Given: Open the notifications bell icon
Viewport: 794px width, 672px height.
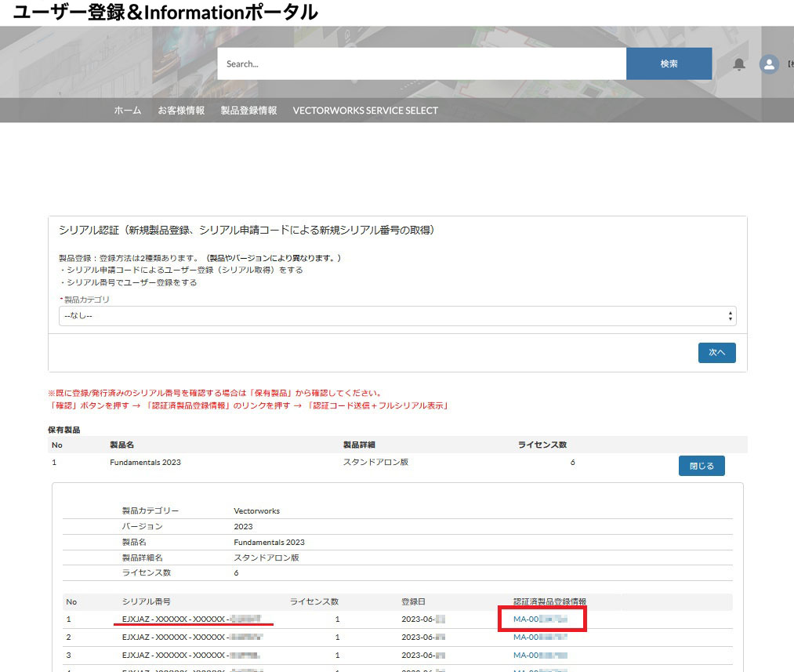Looking at the screenshot, I should point(739,64).
